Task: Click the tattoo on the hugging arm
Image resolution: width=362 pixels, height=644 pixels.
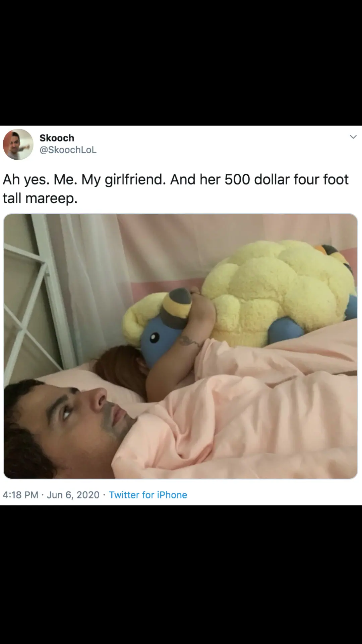Action: point(188,341)
